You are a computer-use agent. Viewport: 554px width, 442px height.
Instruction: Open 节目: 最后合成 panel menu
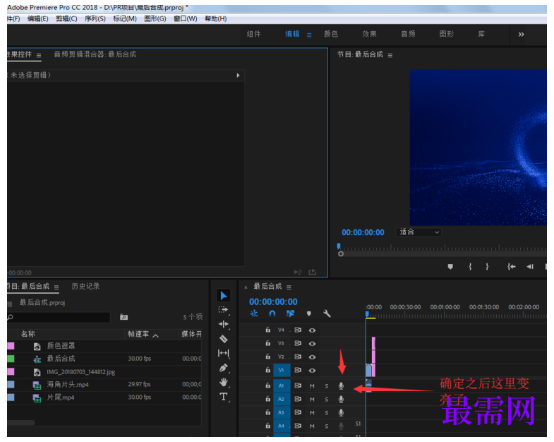pos(390,55)
